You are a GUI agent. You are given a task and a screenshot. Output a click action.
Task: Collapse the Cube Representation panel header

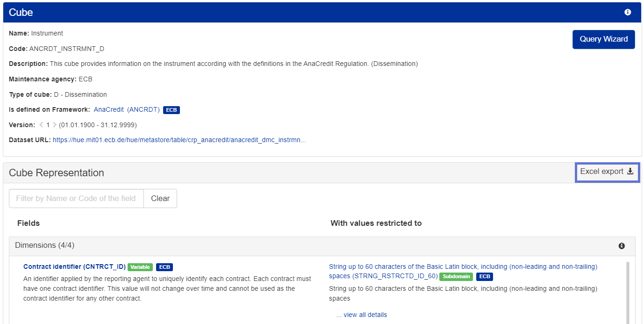click(x=56, y=173)
